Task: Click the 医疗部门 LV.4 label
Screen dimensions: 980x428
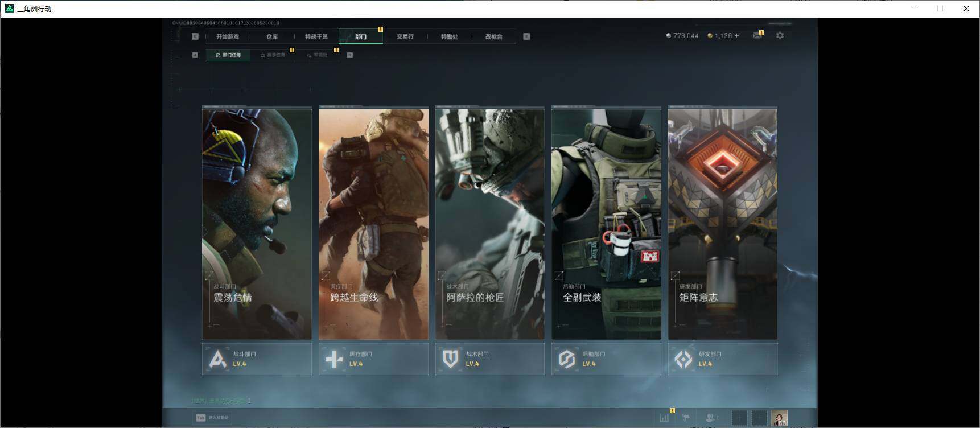Action: click(356, 364)
